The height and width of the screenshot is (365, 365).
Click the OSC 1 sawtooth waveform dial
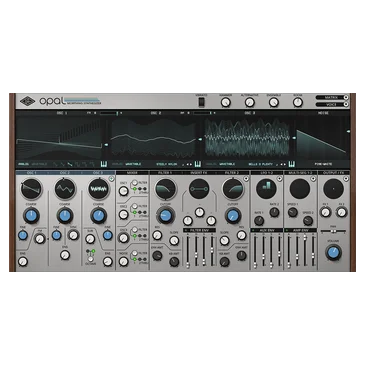pos(31,189)
